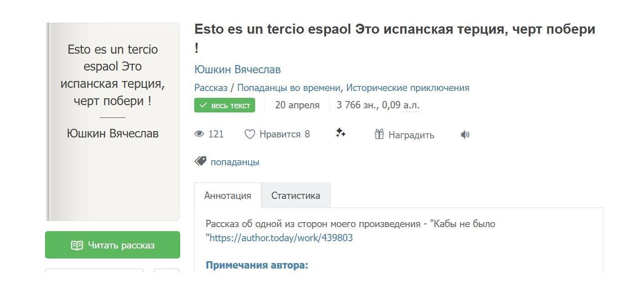Viewport: 644px width, 284px height.
Task: Click the 'а.л.' abbreviation
Action: pos(411,105)
